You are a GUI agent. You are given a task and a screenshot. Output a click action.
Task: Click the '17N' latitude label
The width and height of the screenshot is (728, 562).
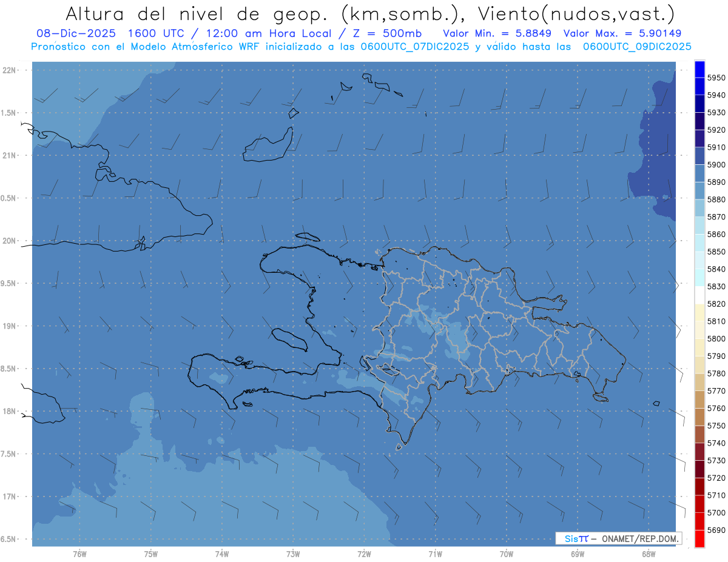click(10, 497)
